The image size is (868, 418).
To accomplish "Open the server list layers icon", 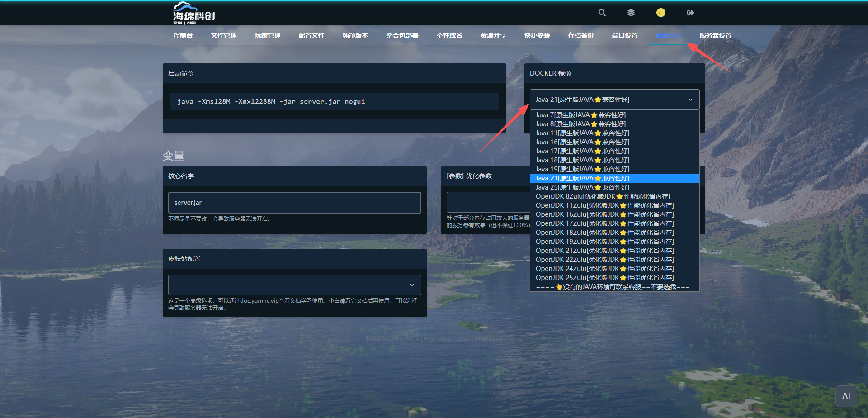I will 631,13.
